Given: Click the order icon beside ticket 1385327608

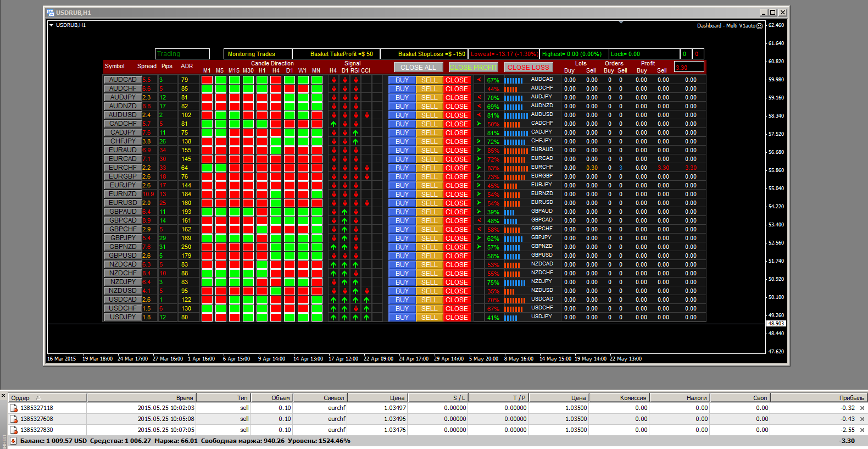Looking at the screenshot, I should [14, 419].
